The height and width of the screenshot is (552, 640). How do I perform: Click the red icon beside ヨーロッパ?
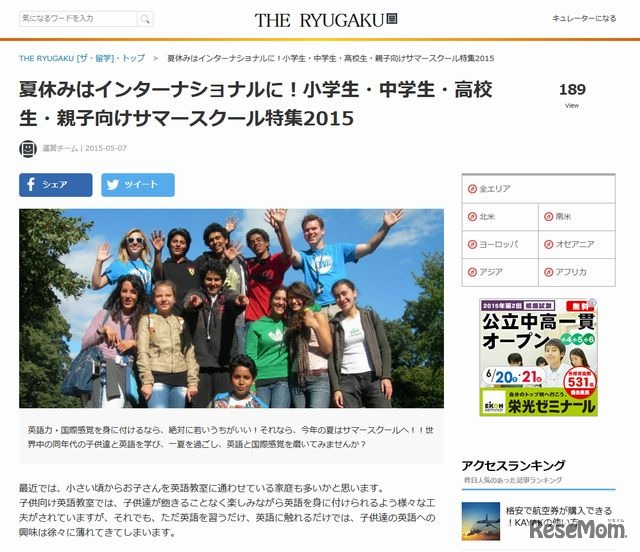coord(472,245)
